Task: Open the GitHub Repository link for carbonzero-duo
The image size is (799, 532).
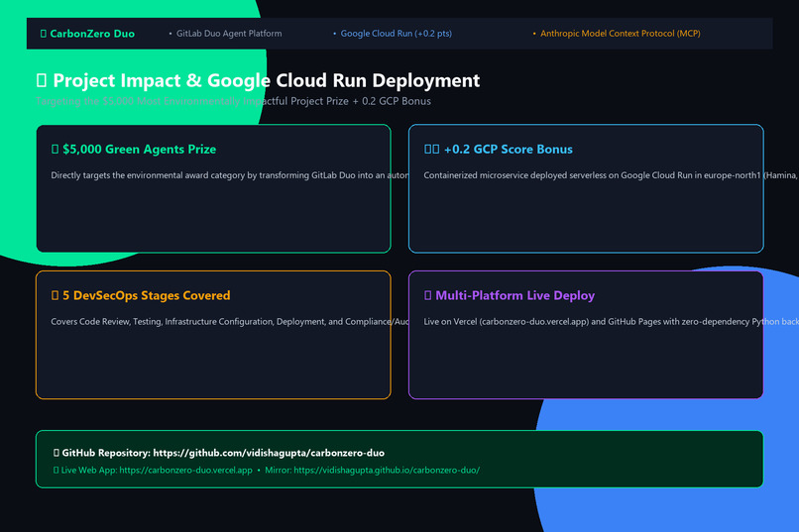Action: click(269, 453)
